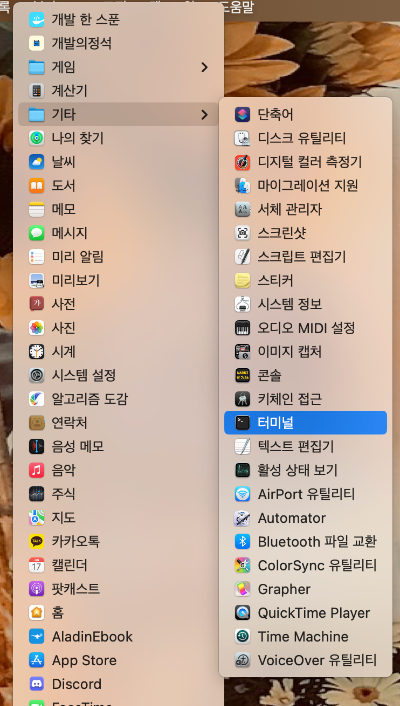This screenshot has width=400, height=706.
Task: Open the Automator robot icon
Action: [x=242, y=518]
